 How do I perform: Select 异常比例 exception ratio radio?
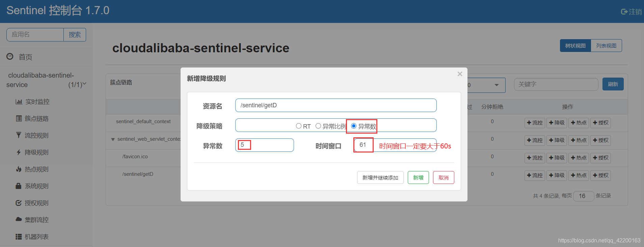[318, 126]
